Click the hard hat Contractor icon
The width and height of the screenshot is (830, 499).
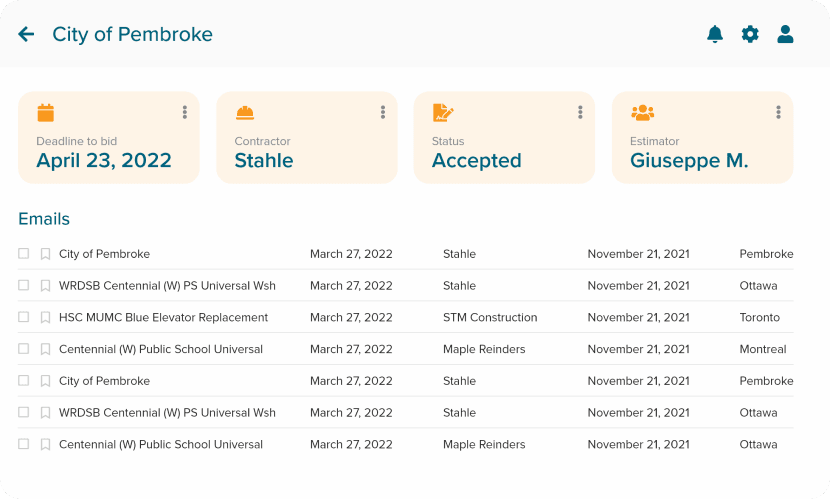coord(244,113)
